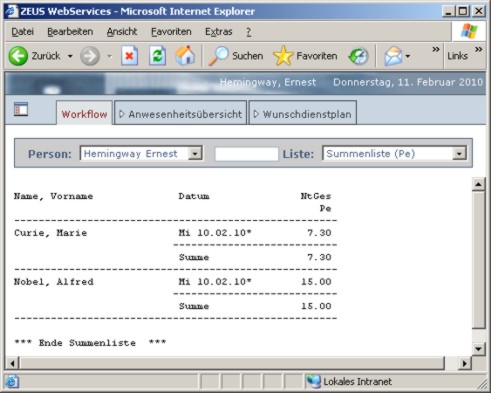Click the horizontal scrollbar left arrow
Viewport: 491px width, 393px height.
(x=12, y=363)
